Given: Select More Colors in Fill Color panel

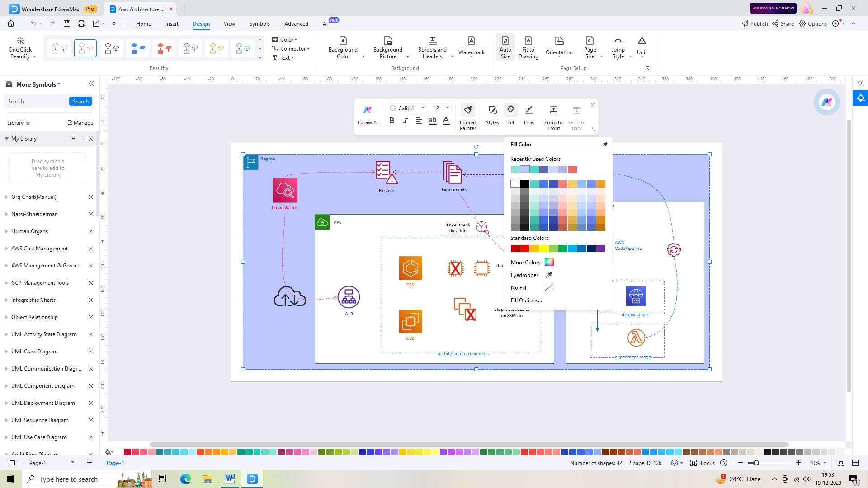Looking at the screenshot, I should [532, 262].
